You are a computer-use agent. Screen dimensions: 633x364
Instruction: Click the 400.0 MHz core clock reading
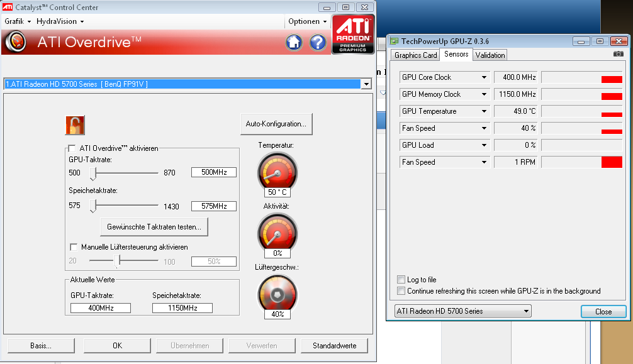[x=516, y=77]
